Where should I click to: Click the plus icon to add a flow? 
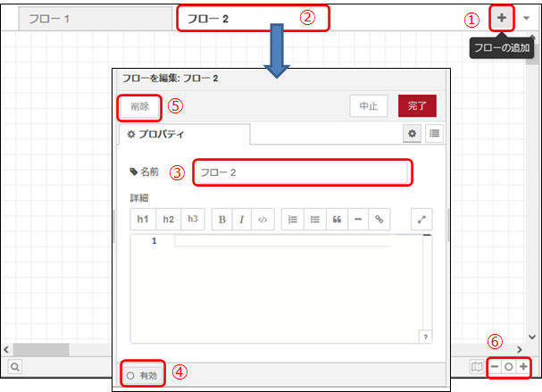coord(501,19)
